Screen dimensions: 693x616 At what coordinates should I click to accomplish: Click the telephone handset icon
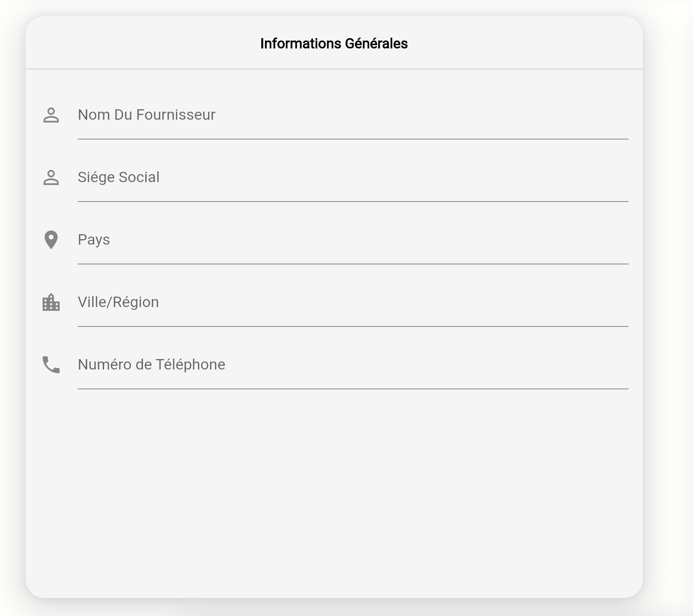pos(51,365)
